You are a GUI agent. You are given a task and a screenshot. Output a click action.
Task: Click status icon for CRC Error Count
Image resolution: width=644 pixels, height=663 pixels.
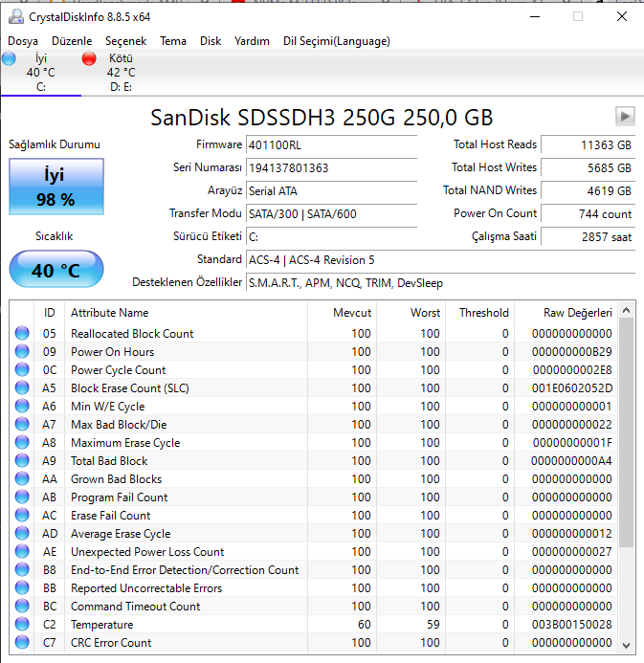point(22,642)
